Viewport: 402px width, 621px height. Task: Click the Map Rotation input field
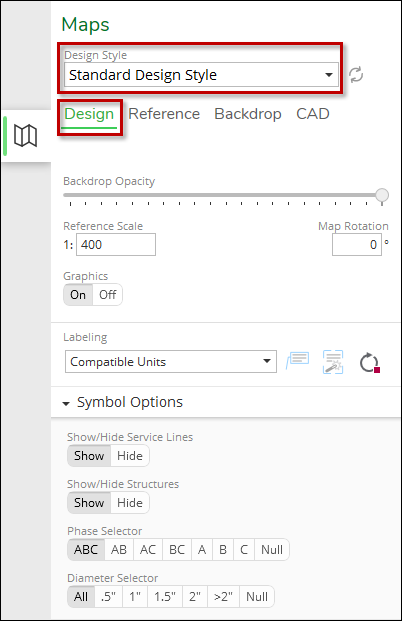357,245
